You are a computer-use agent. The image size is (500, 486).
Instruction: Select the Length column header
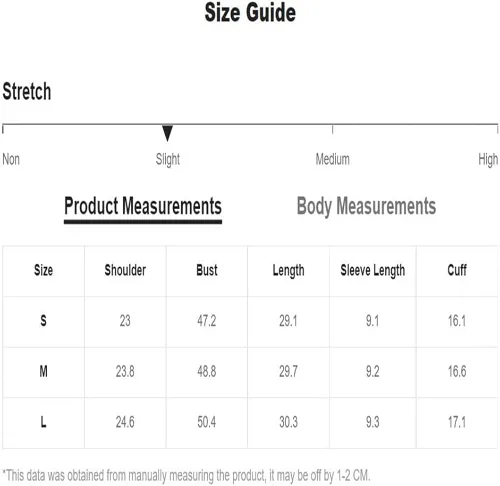(x=288, y=271)
